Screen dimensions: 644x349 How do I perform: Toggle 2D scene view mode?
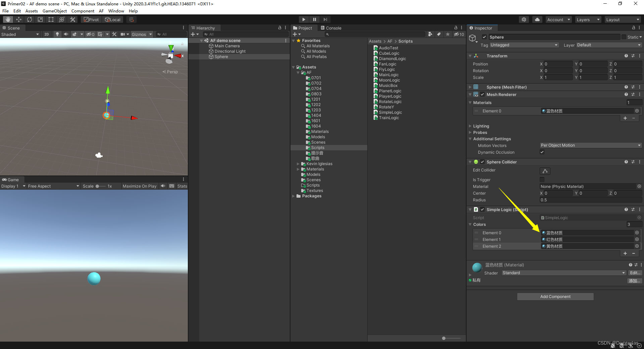[47, 34]
